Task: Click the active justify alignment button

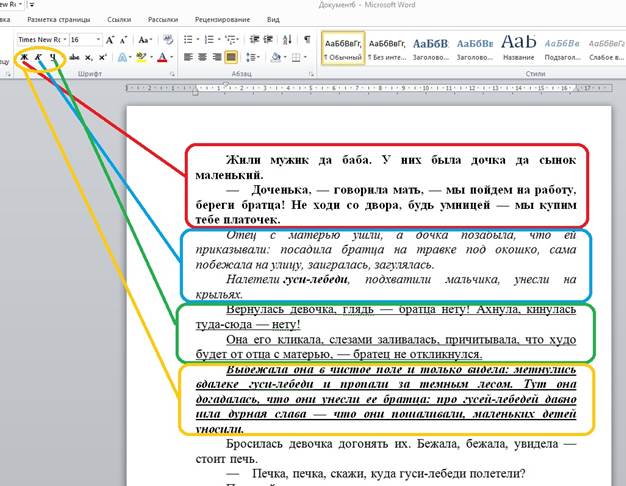Action: 231,57
